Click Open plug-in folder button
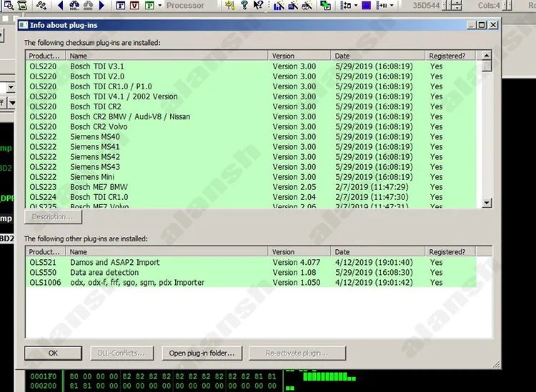 pos(202,353)
